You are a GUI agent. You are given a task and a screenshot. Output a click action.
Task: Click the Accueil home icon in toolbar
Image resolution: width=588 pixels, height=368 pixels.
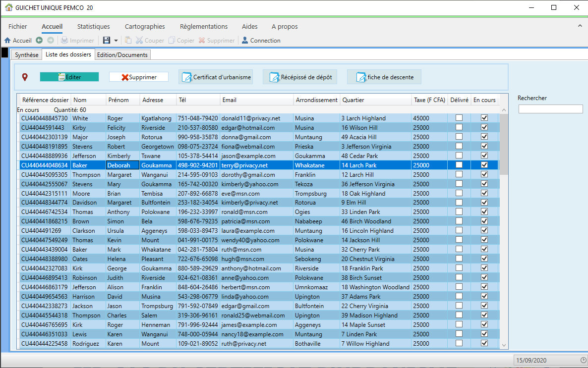pyautogui.click(x=7, y=40)
